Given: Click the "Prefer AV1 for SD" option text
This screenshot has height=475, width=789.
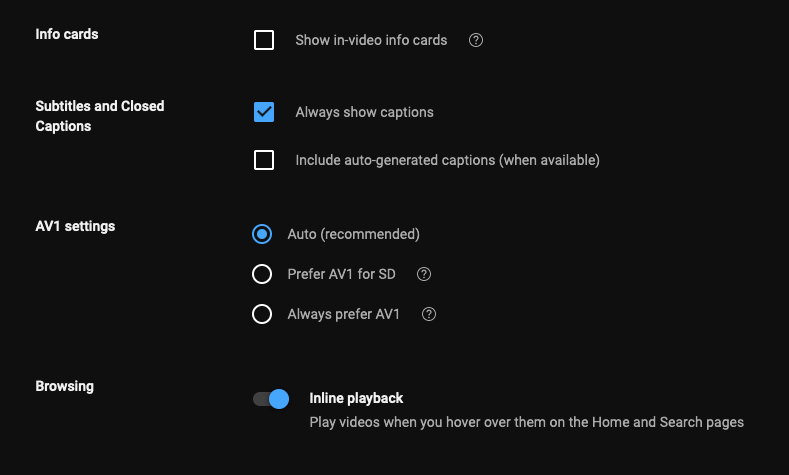Looking at the screenshot, I should 341,274.
